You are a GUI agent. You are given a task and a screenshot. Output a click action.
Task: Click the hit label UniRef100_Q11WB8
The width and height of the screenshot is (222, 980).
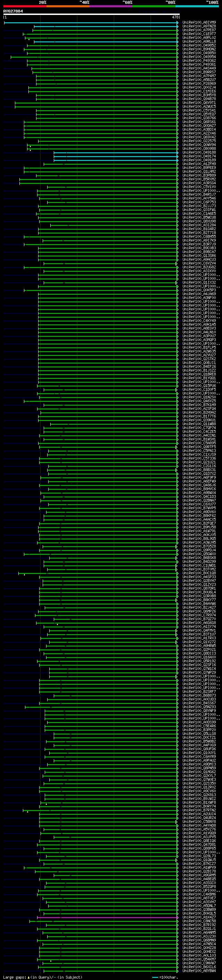pos(199,424)
